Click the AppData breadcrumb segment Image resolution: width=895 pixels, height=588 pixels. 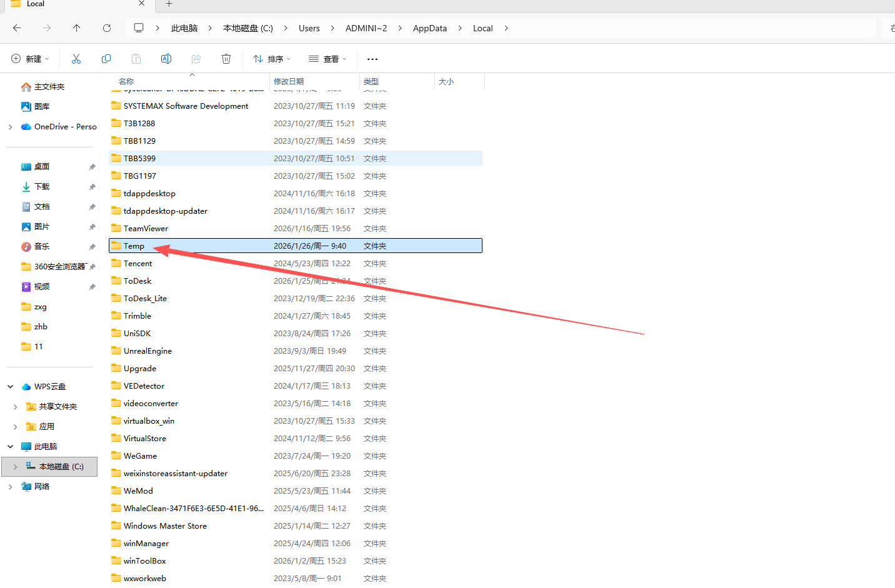point(429,28)
